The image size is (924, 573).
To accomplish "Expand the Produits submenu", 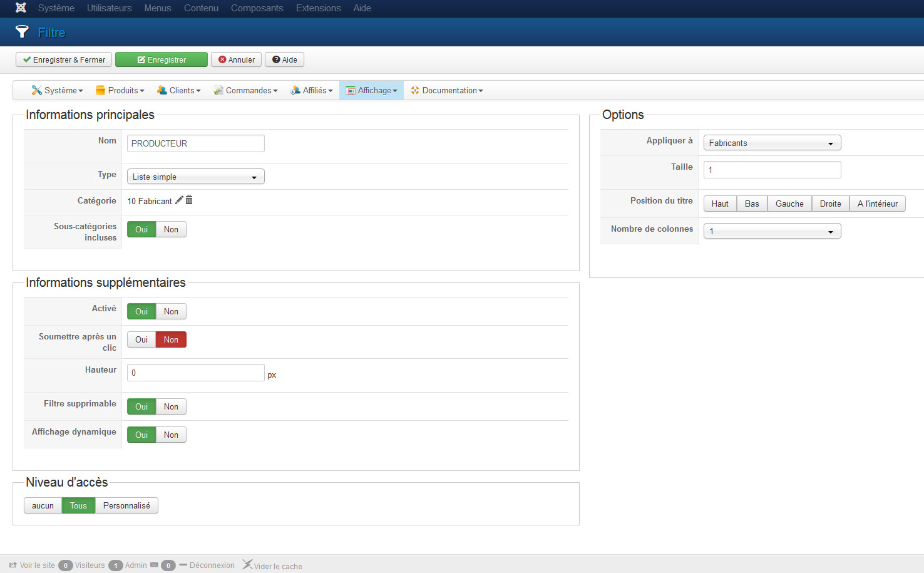I will coord(120,90).
